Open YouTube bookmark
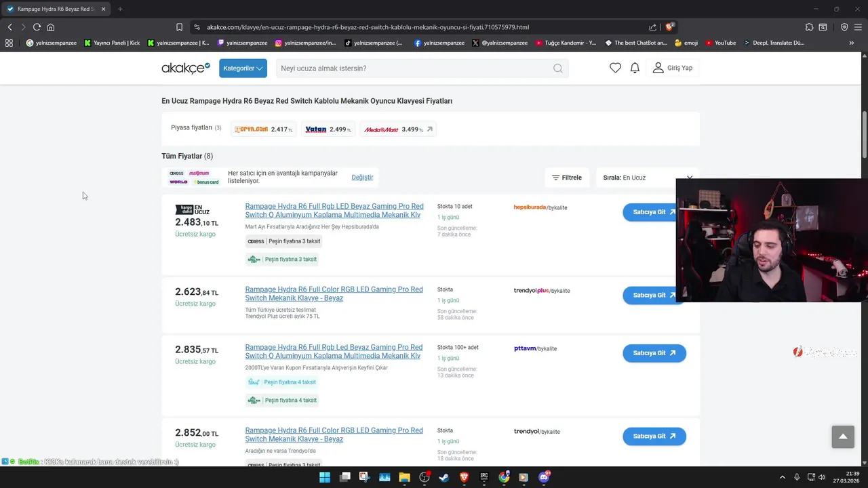Image resolution: width=868 pixels, height=488 pixels. tap(720, 43)
